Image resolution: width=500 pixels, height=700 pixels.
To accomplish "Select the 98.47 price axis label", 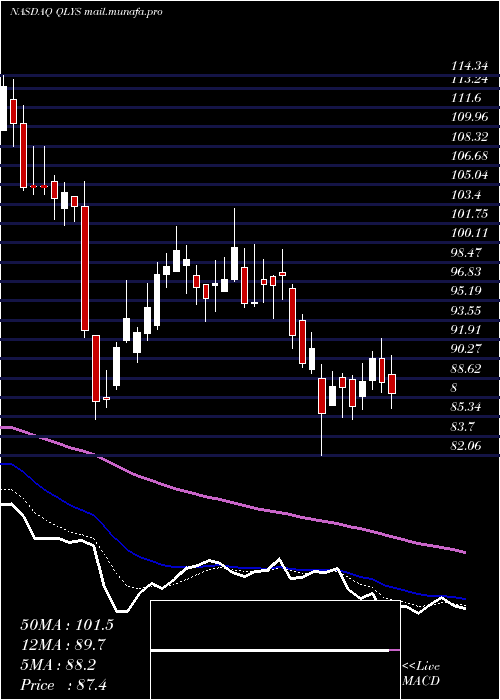I will tap(466, 253).
